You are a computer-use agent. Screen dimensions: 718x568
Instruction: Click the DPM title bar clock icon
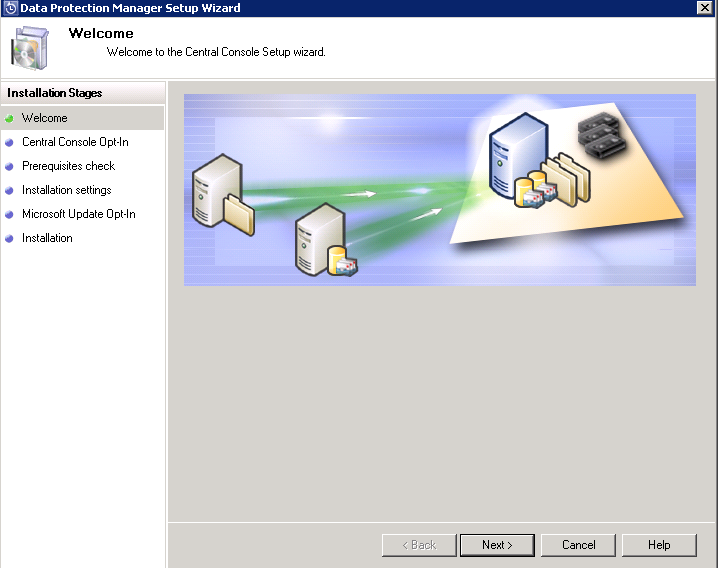pos(10,8)
